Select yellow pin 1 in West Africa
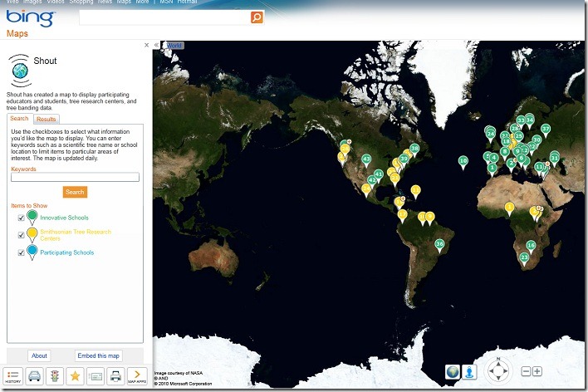588x392 pixels. pos(509,209)
